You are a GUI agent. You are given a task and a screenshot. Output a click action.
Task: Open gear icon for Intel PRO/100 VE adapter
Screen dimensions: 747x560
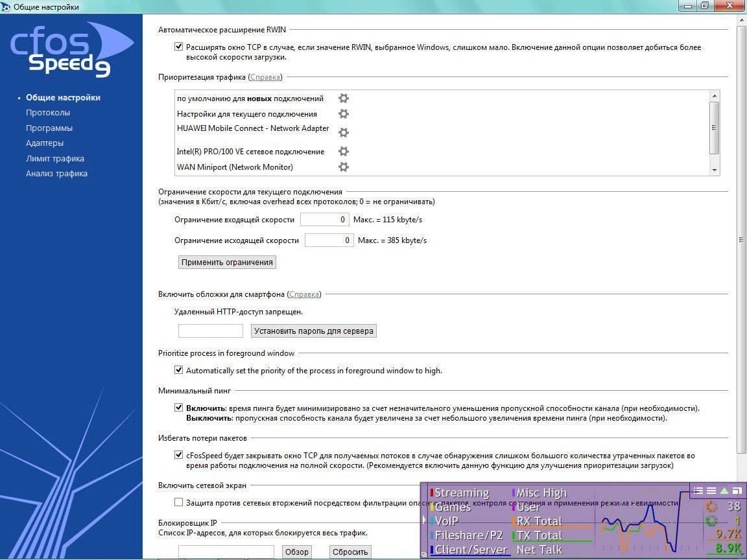click(344, 152)
